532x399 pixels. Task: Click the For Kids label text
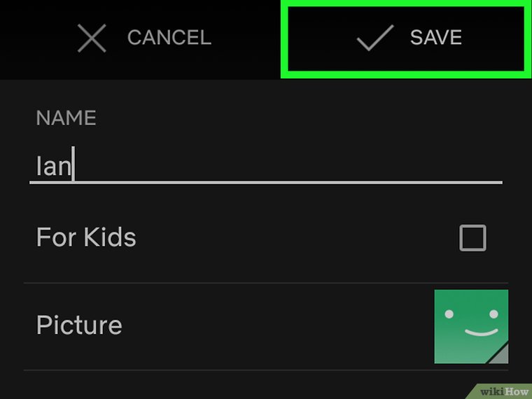click(86, 238)
